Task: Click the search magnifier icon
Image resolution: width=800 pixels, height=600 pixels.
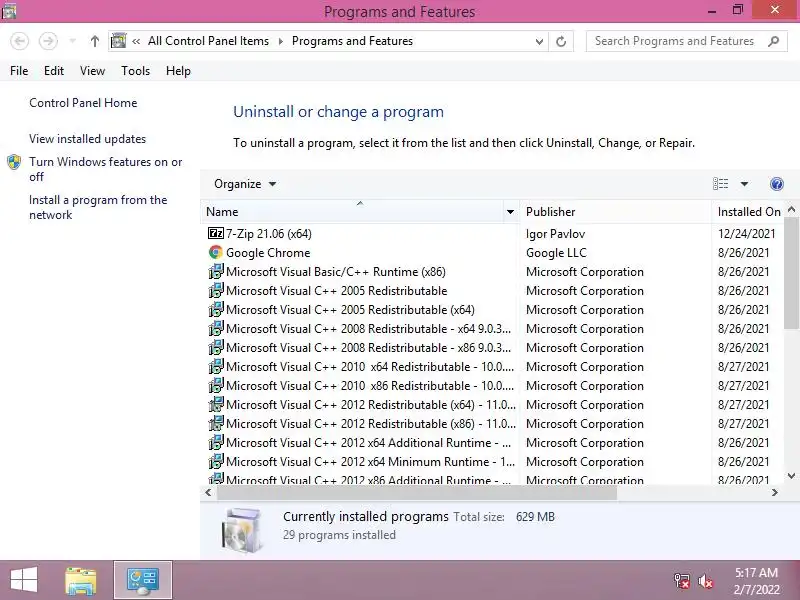Action: (773, 41)
